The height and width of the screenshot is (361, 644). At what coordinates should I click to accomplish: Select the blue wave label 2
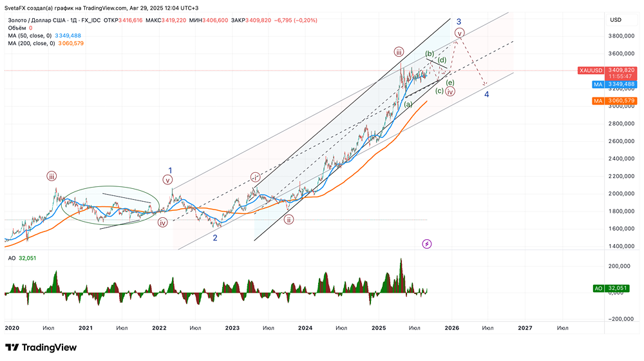click(215, 238)
